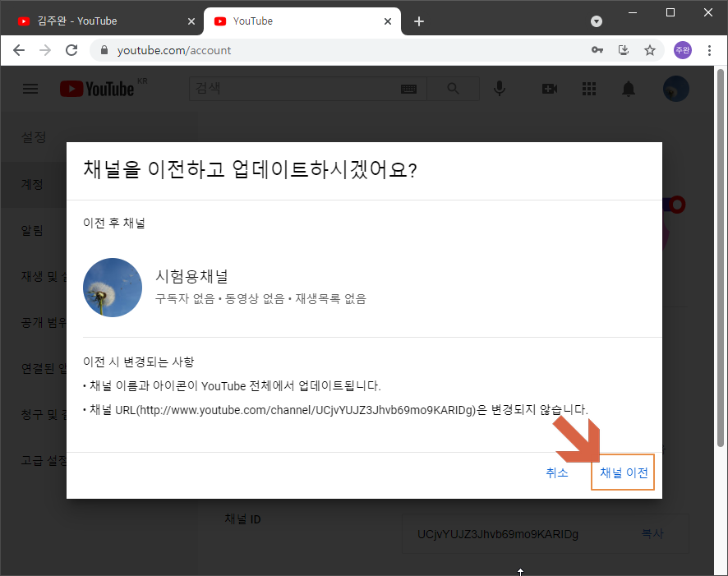Start voice search with the microphone icon
The image size is (728, 576).
tap(499, 89)
